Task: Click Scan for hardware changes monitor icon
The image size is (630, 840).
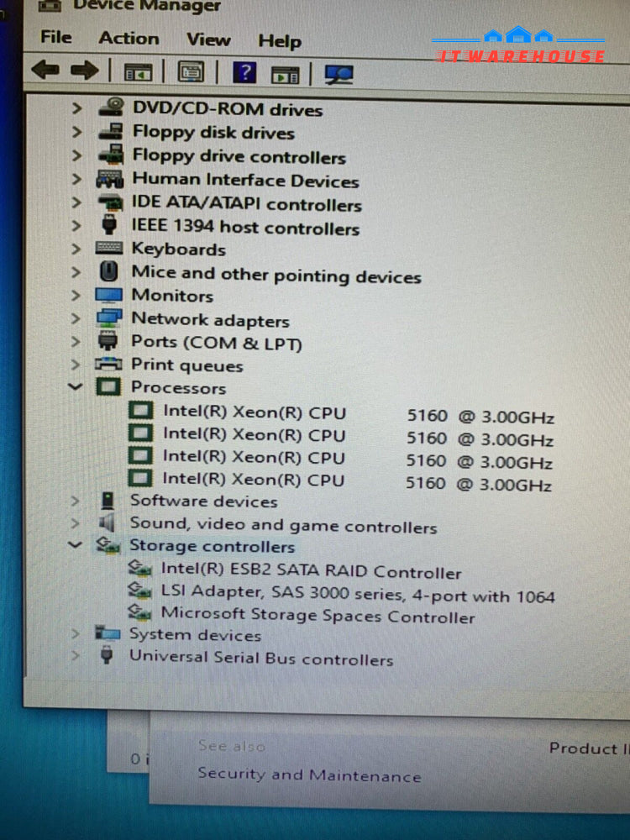Action: [x=338, y=74]
